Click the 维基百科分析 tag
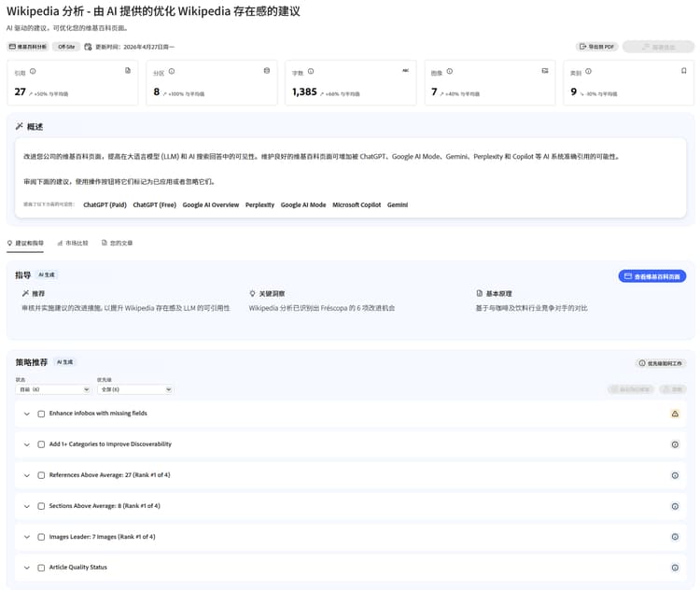 28,47
